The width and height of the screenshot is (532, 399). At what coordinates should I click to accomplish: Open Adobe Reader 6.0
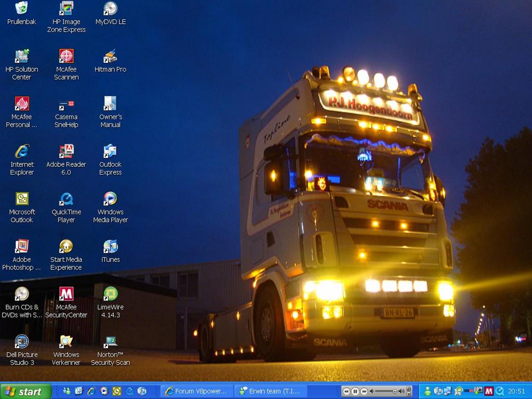tap(66, 159)
